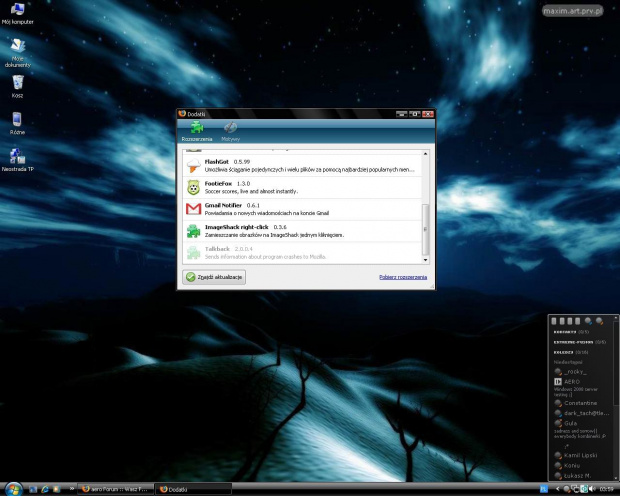Screen dimensions: 620x496
Task: Click first toolbar icon in contact panel
Action: pyautogui.click(x=554, y=321)
